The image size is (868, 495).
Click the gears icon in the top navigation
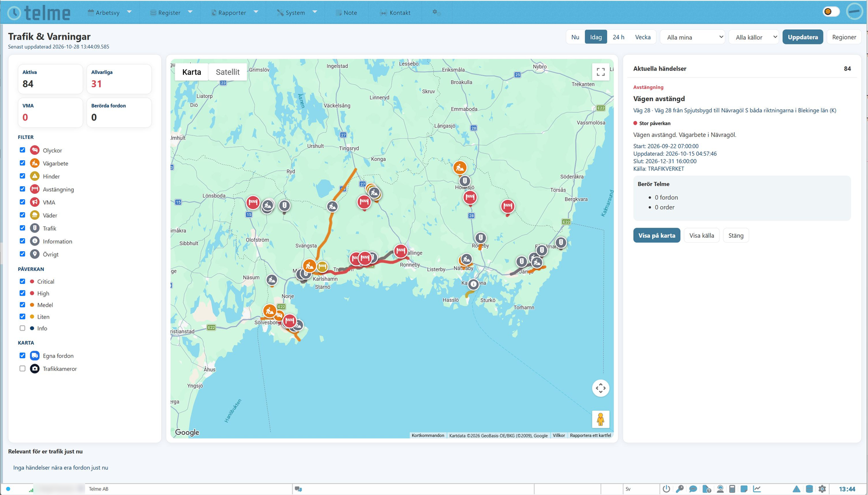[436, 12]
